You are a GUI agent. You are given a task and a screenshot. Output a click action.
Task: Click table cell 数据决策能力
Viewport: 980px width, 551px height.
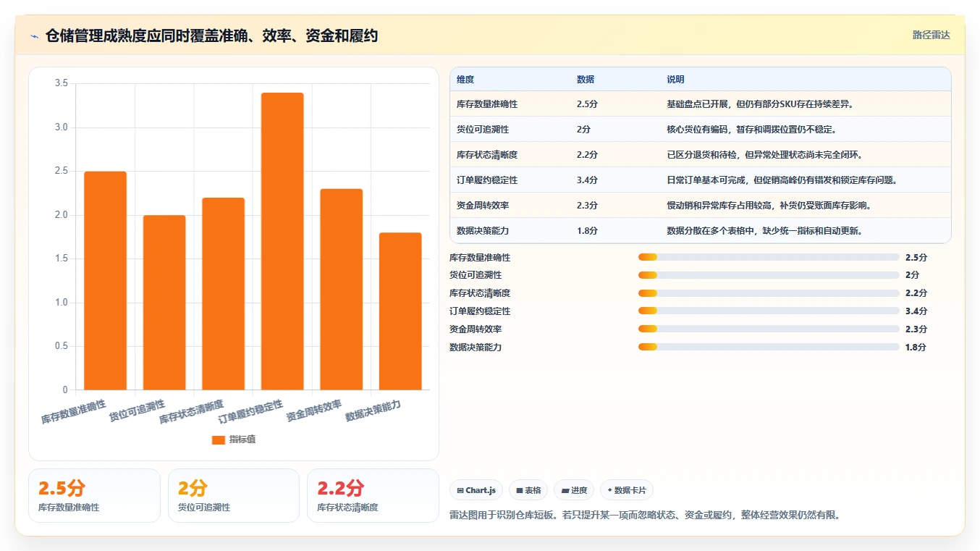point(483,231)
